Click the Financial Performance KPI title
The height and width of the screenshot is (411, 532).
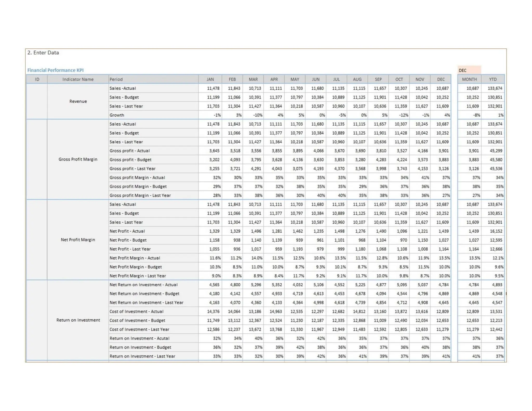coord(55,70)
